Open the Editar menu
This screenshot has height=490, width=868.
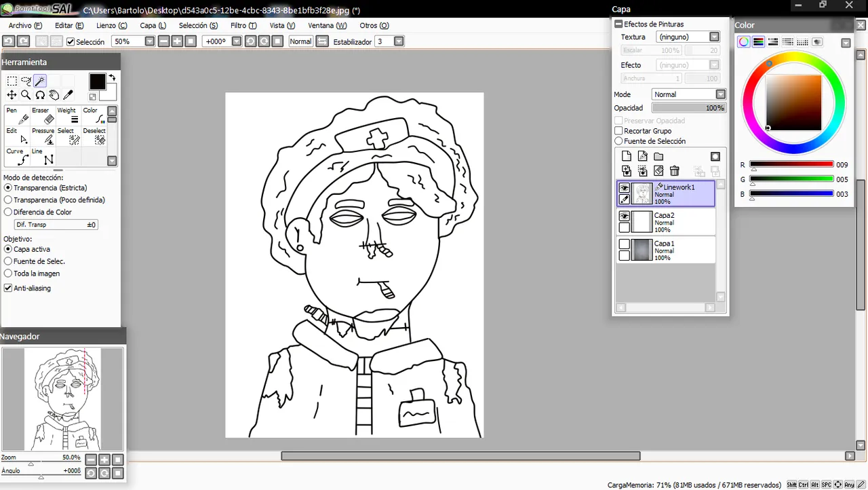[69, 26]
